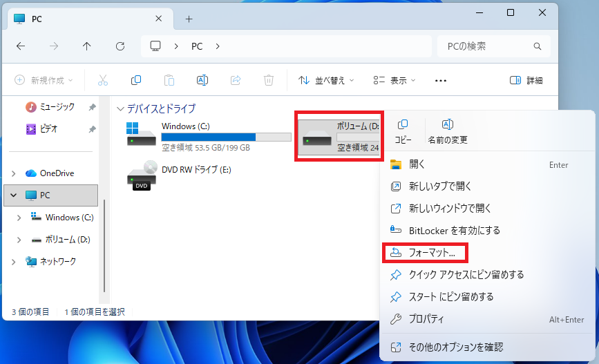Open the 表示 view dropdown
599x364 pixels.
click(394, 80)
